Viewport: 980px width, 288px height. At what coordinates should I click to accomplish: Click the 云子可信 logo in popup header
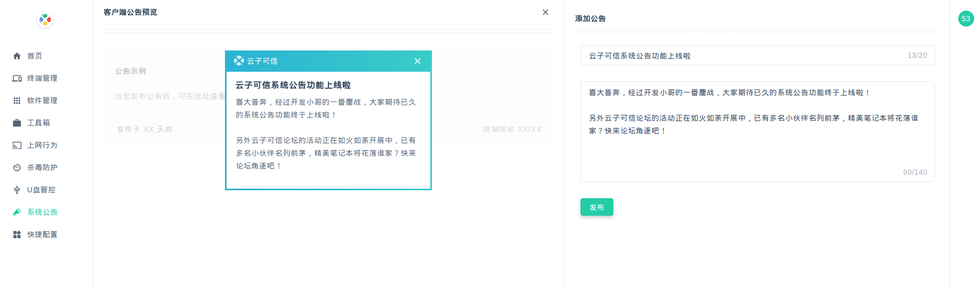[x=239, y=61]
